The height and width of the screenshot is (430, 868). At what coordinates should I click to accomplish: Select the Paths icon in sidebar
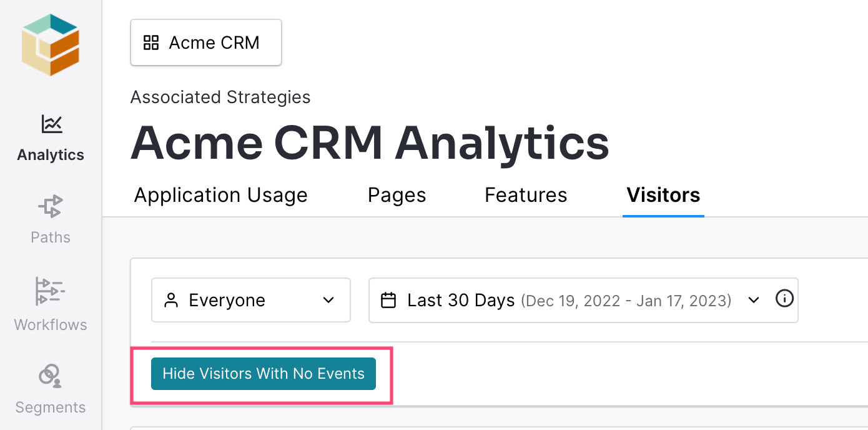(51, 206)
